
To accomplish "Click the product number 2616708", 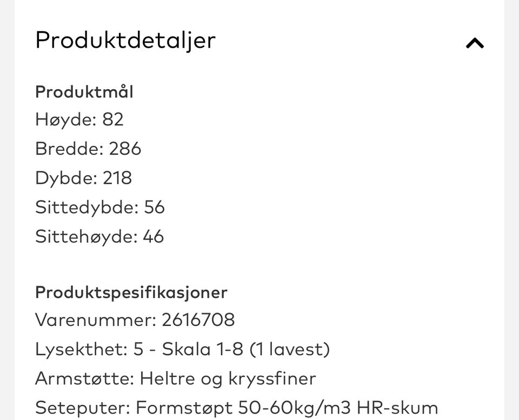I will coord(198,320).
